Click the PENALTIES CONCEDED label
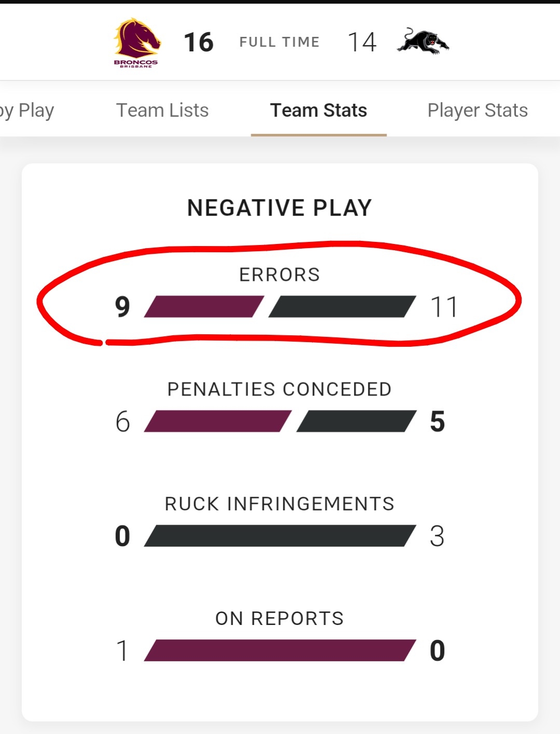Viewport: 560px width, 734px height. click(x=280, y=389)
